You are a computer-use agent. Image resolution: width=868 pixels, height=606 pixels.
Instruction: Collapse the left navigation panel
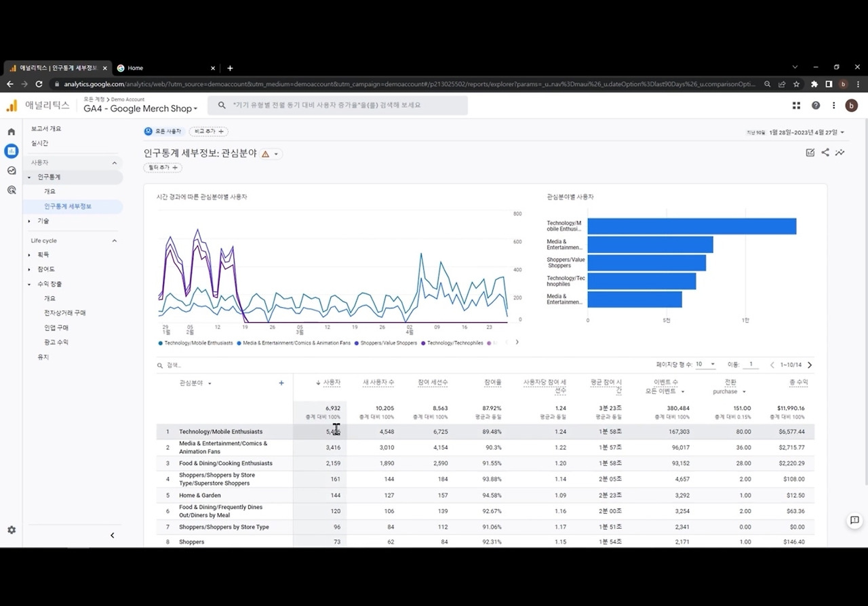[x=113, y=536]
